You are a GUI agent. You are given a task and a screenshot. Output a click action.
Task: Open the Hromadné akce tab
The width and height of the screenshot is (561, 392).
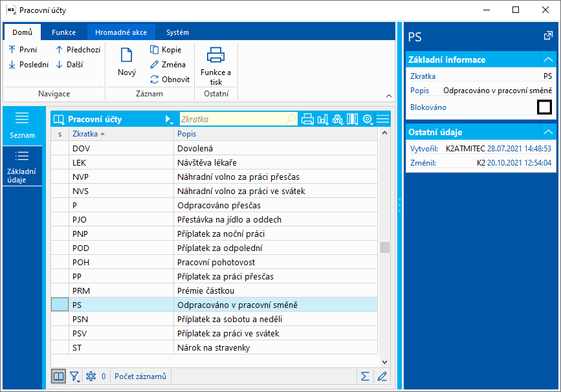coord(121,32)
